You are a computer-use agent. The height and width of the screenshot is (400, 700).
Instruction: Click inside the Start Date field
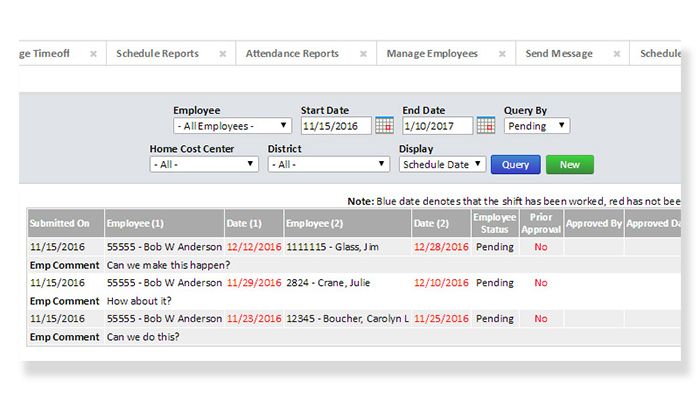tap(335, 126)
